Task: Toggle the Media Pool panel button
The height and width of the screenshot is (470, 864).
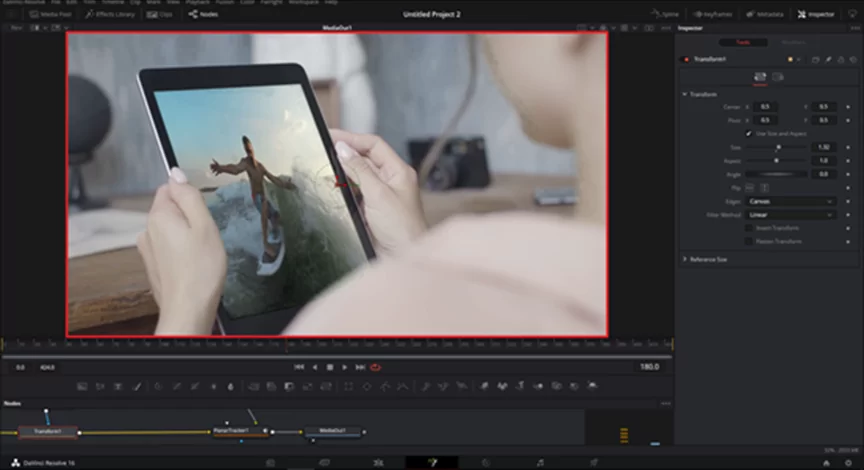Action: click(50, 14)
